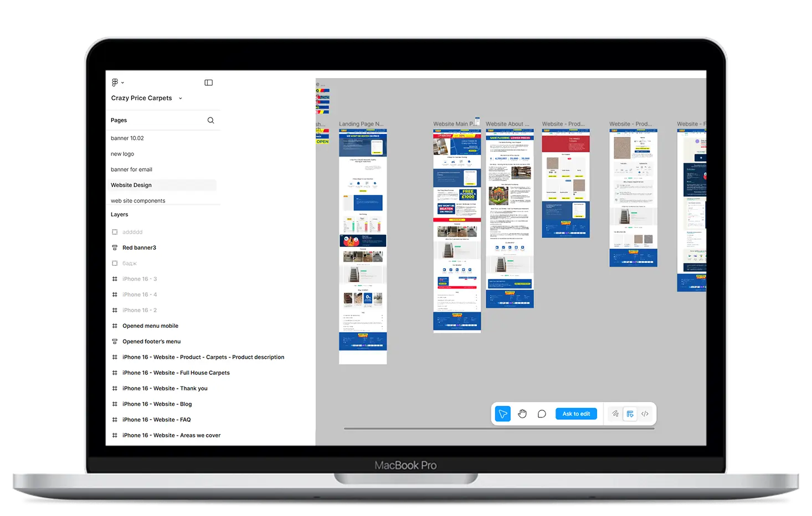Viewport: 812px width, 516px height.
Task: Click the Layers section header
Action: [x=119, y=214]
